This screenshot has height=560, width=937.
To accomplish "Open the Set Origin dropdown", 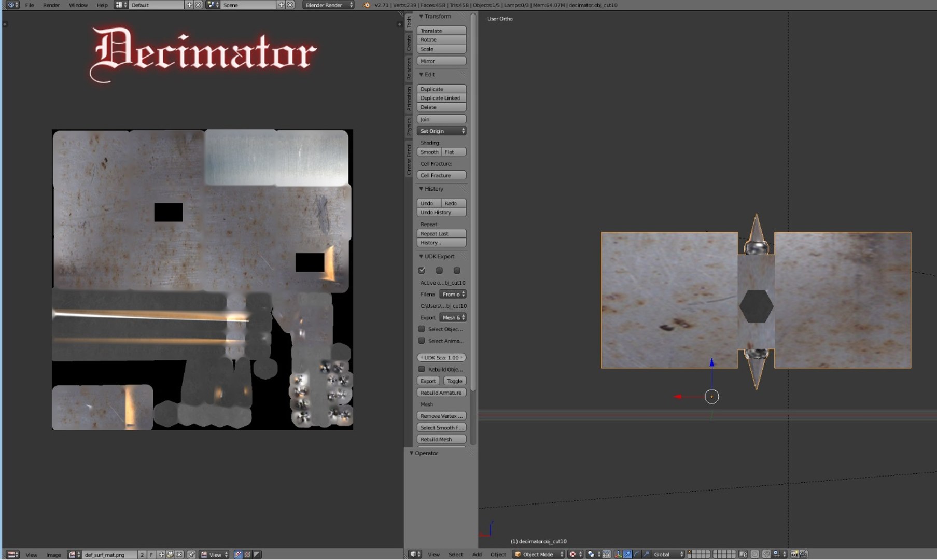I will click(x=441, y=131).
